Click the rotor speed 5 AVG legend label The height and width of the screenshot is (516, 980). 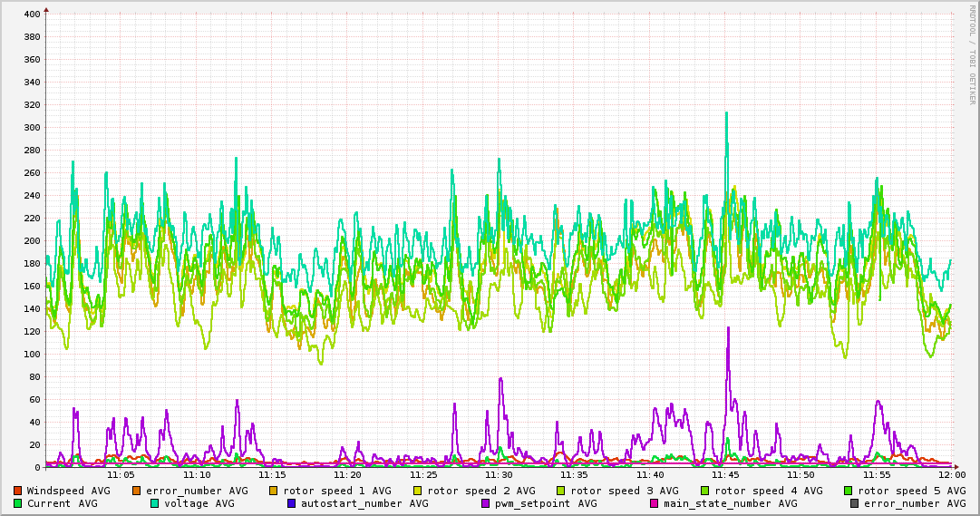click(x=911, y=491)
